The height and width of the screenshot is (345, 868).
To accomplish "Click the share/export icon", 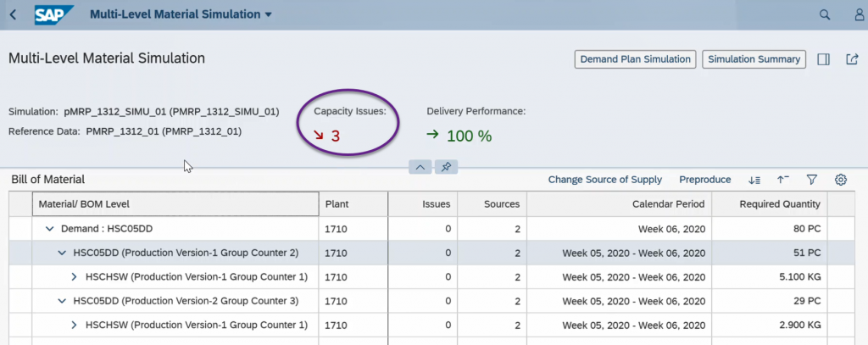I will point(852,59).
